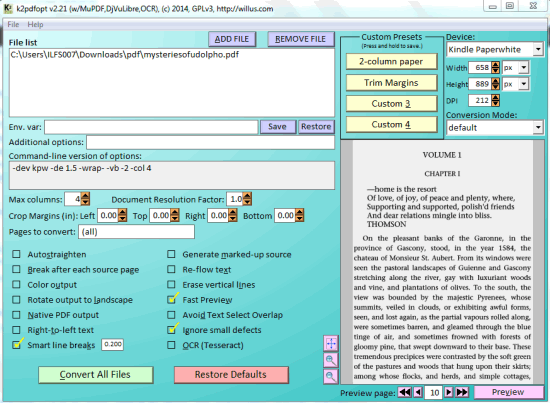Viewport: 550px width, 403px height.
Task: Click the upper magnifier zoom icon
Action: click(331, 360)
